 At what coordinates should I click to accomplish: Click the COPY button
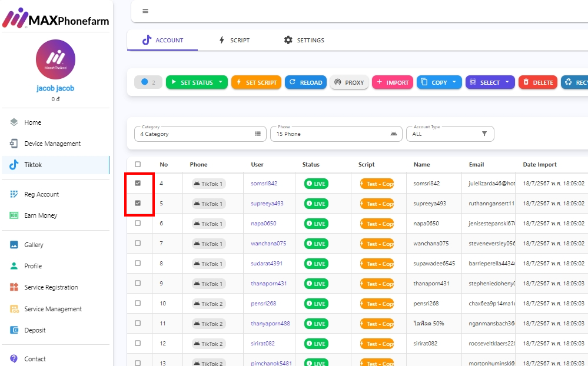pos(439,82)
